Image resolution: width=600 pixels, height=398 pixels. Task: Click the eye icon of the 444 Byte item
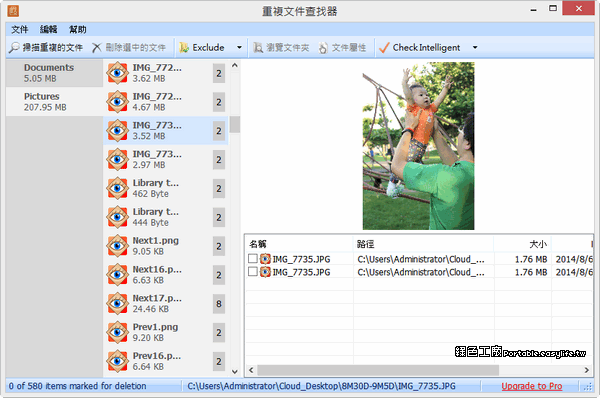coord(117,217)
